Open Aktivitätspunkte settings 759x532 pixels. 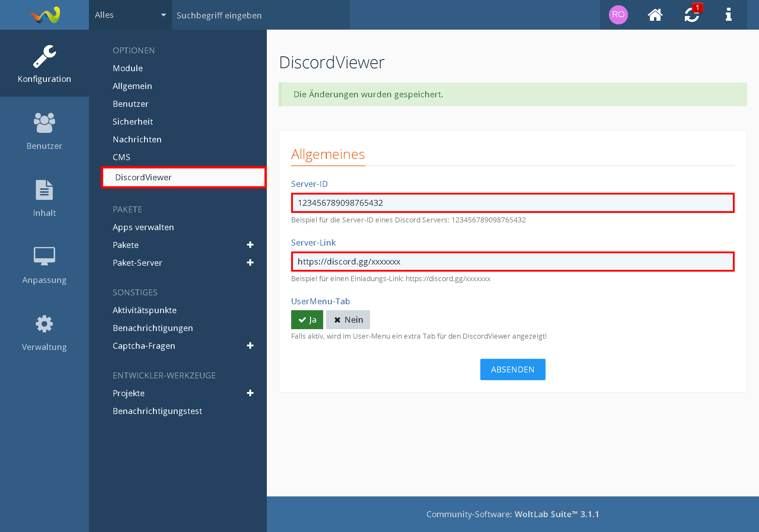144,310
